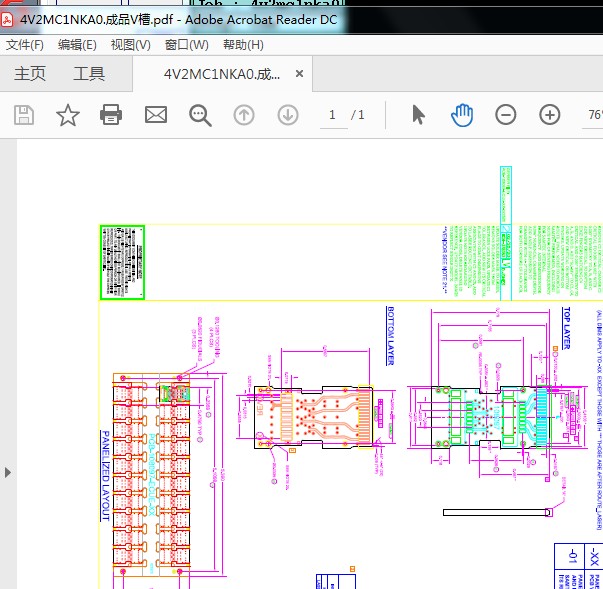Open the 窗口(W) menu
Image resolution: width=603 pixels, height=589 pixels.
(x=187, y=45)
